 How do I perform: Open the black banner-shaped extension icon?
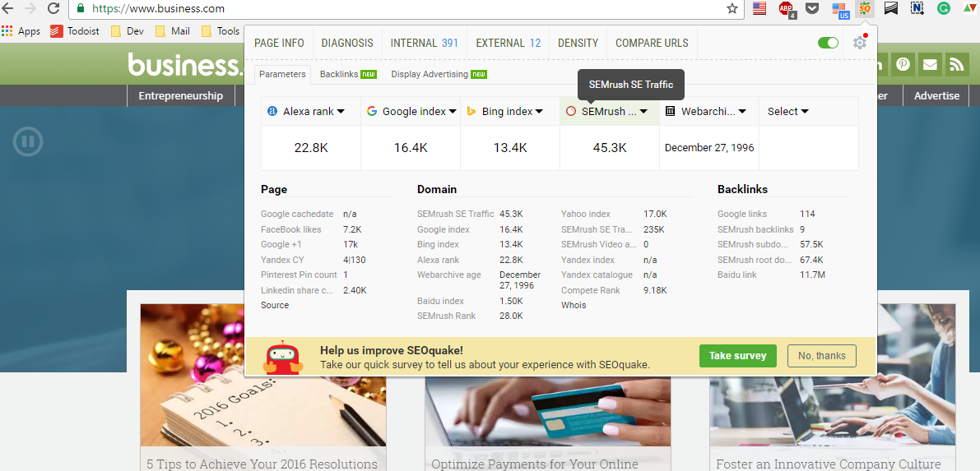[x=891, y=9]
